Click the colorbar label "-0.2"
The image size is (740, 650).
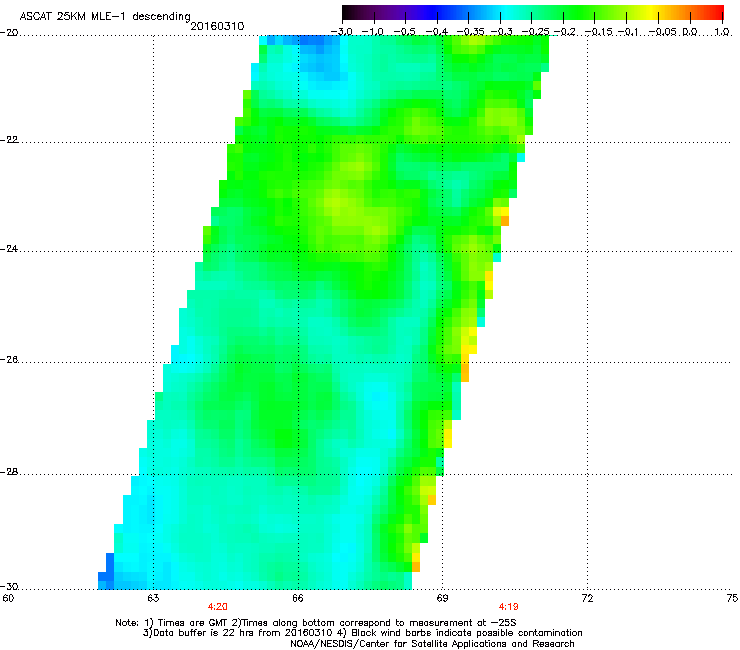(x=564, y=32)
